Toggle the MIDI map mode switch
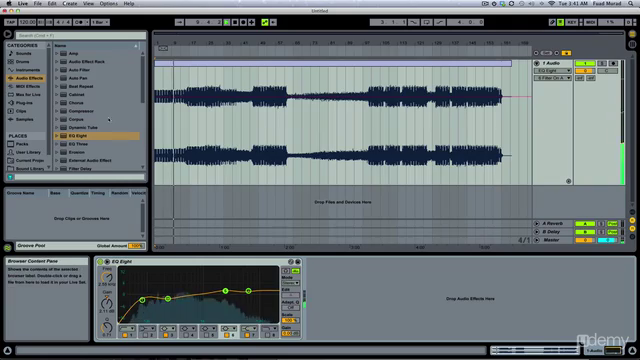The height and width of the screenshot is (360, 640). pyautogui.click(x=591, y=22)
